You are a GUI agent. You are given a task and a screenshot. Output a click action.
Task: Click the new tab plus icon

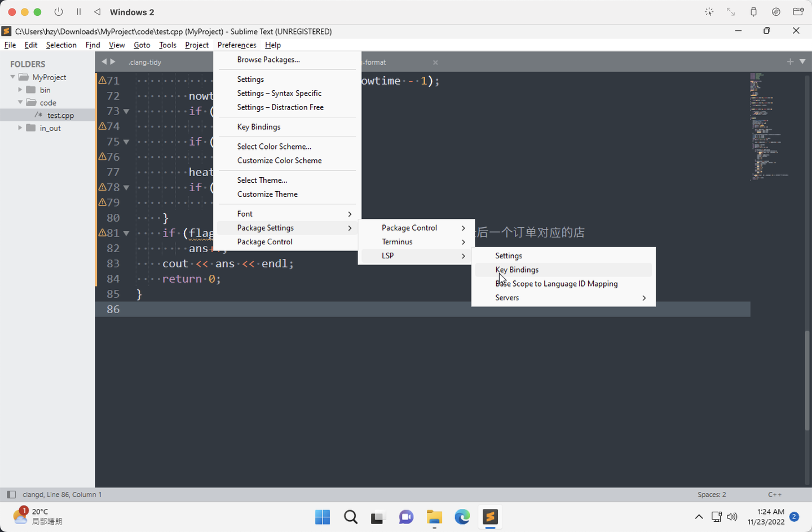(x=790, y=61)
